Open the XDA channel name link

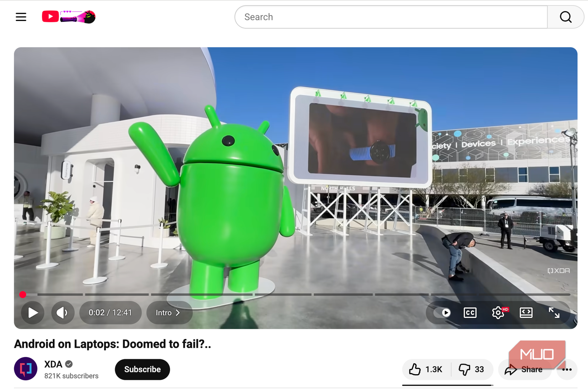53,364
